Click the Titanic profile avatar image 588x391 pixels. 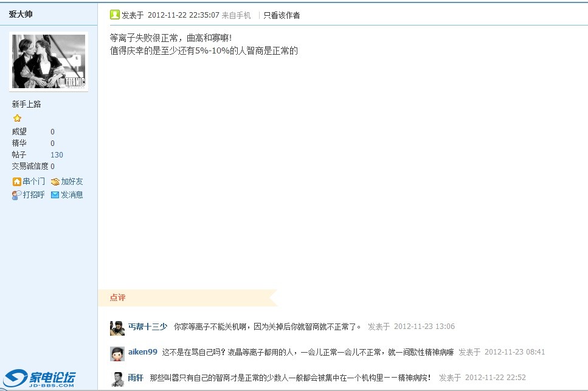pos(49,61)
